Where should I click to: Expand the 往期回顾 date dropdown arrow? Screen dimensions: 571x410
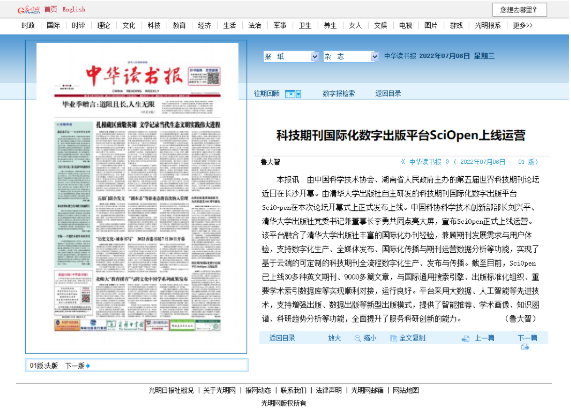click(x=299, y=94)
